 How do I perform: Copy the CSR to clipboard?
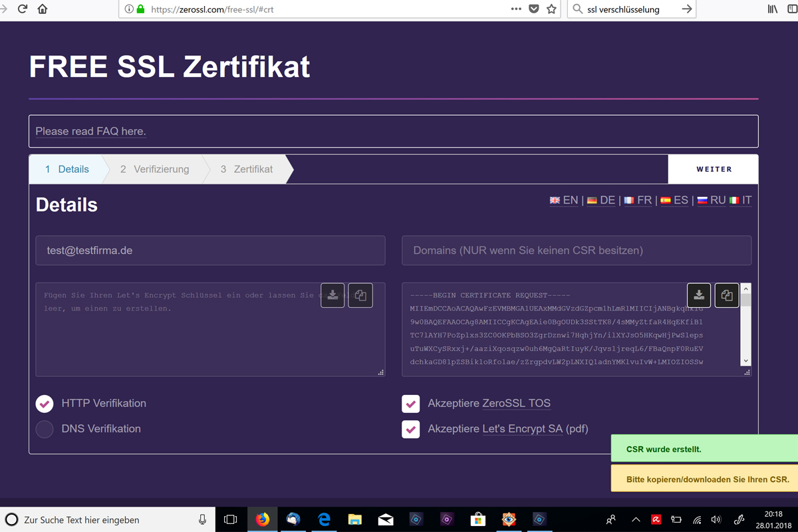click(x=727, y=295)
